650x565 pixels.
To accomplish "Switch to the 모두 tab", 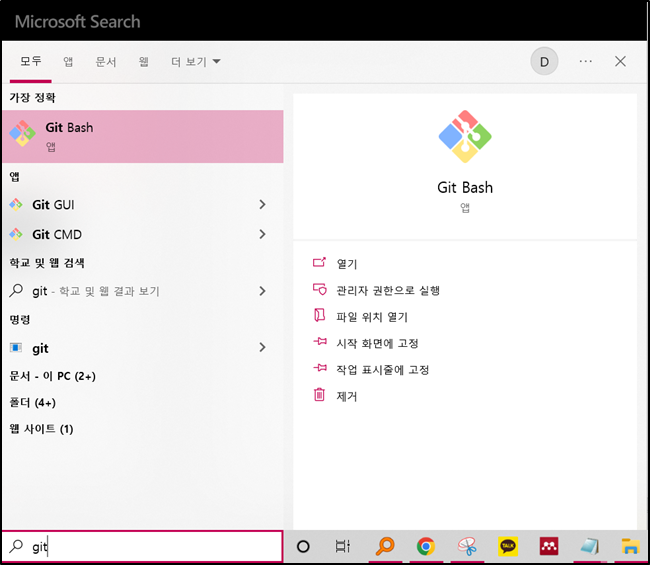I will click(31, 62).
